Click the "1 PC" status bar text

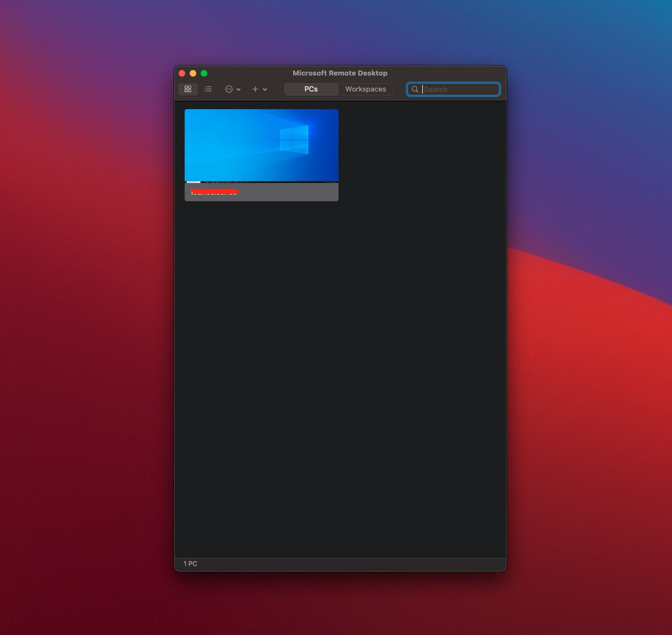[190, 564]
